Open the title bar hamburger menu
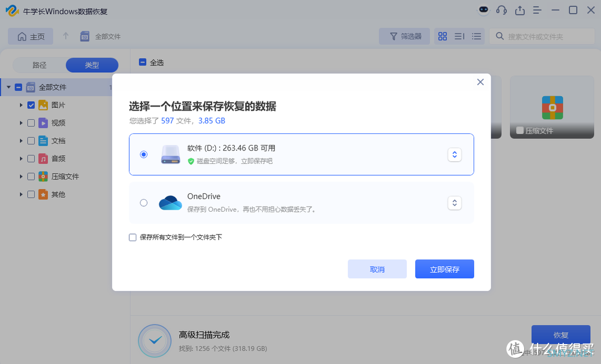 537,10
